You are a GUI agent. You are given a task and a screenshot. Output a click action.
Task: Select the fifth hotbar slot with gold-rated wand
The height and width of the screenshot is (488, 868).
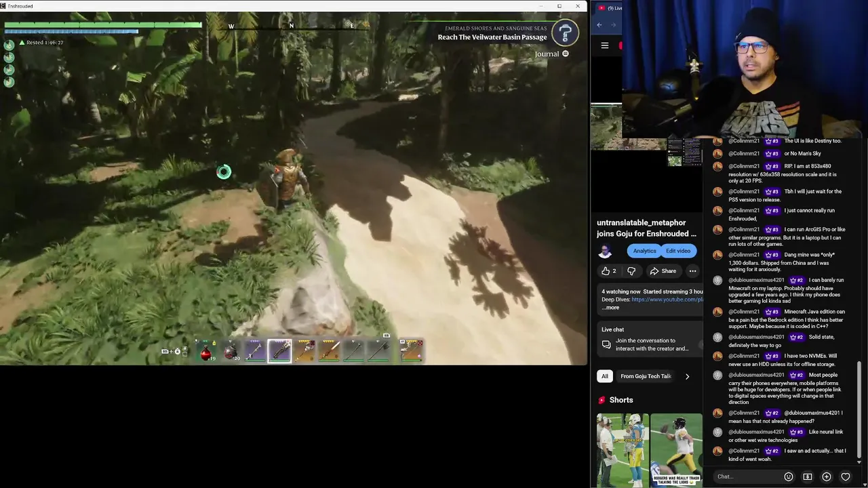point(304,351)
